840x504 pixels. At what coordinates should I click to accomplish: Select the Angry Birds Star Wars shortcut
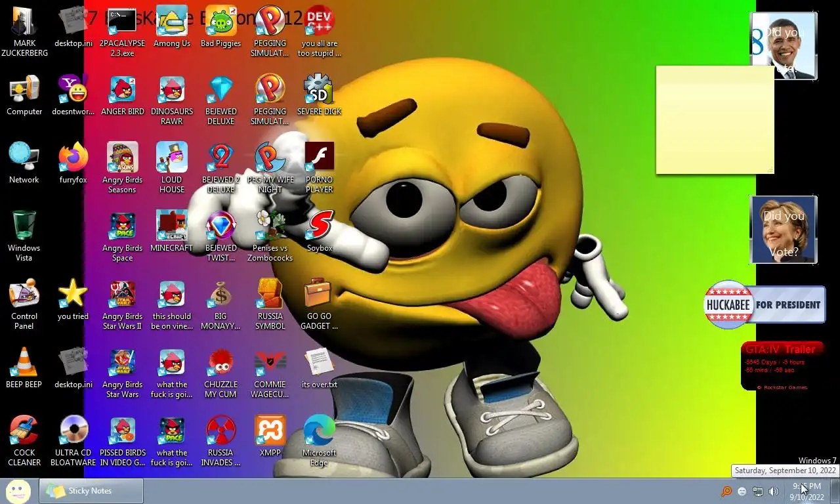(122, 373)
